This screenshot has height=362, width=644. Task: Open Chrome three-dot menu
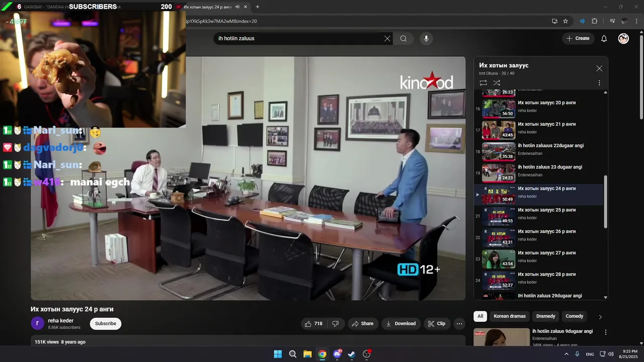pyautogui.click(x=637, y=21)
